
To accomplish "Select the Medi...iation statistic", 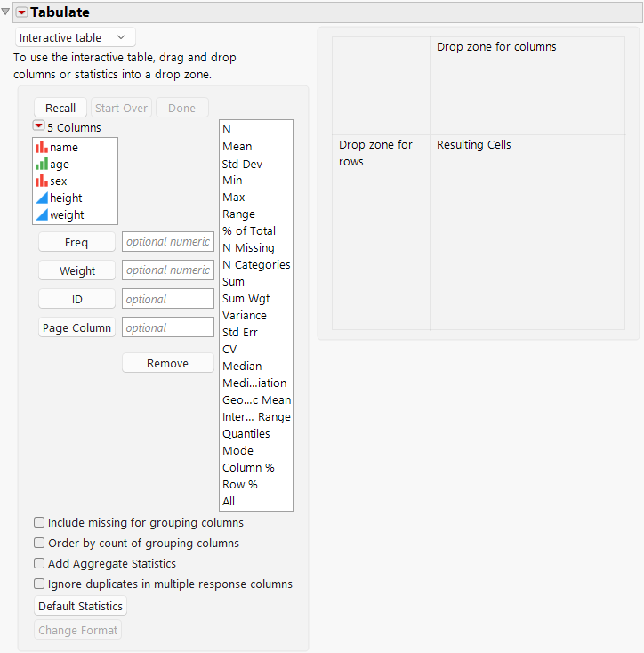I will (x=256, y=383).
